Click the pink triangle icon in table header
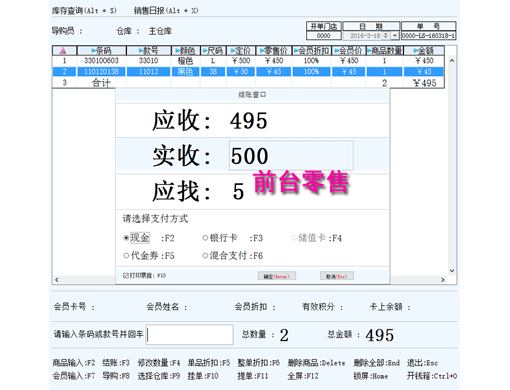Image resolution: width=510 pixels, height=390 pixels. click(x=63, y=51)
